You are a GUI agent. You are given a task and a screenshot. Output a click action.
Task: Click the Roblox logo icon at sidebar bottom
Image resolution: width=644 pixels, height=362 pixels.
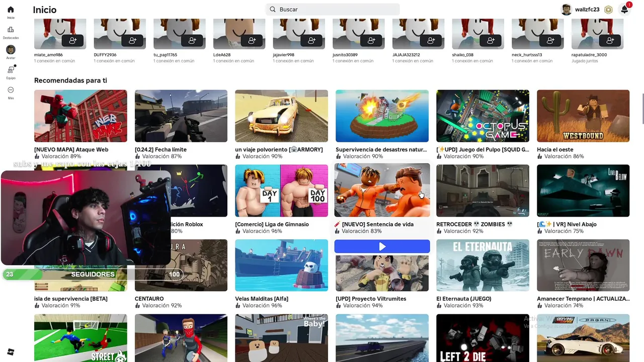click(x=11, y=351)
